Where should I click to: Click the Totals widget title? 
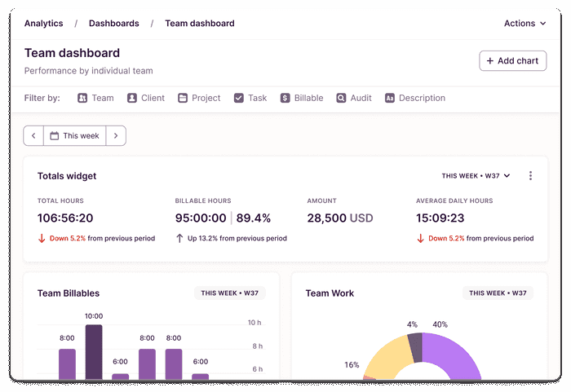pos(67,176)
